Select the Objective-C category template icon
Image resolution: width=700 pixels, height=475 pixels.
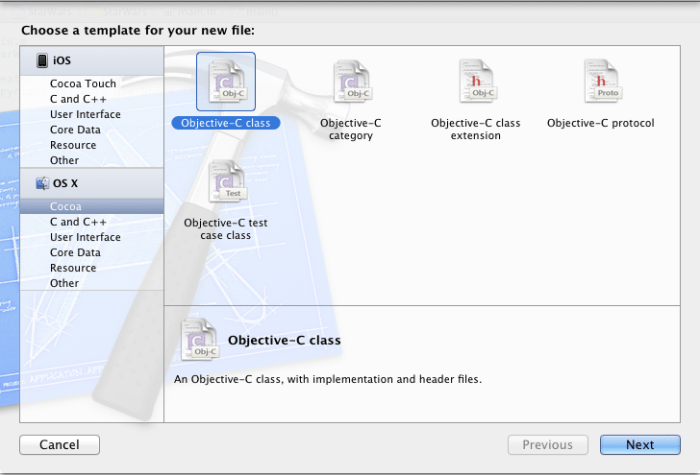pyautogui.click(x=350, y=81)
